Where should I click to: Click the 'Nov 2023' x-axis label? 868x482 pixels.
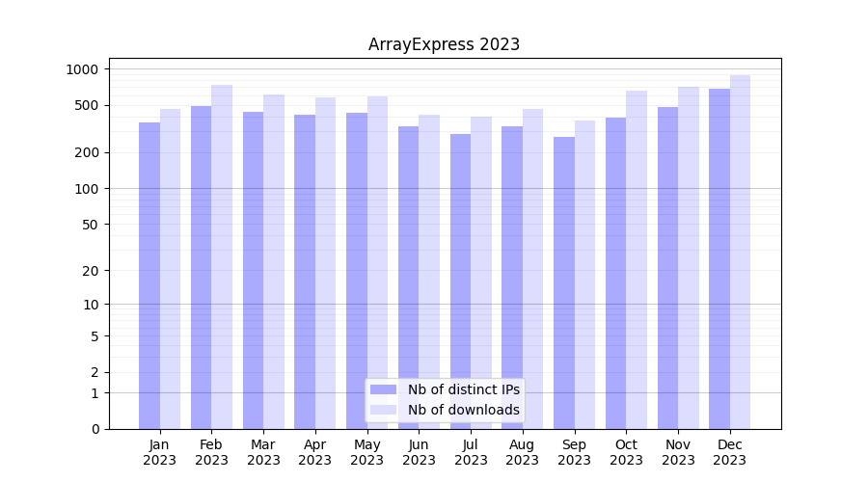point(678,452)
